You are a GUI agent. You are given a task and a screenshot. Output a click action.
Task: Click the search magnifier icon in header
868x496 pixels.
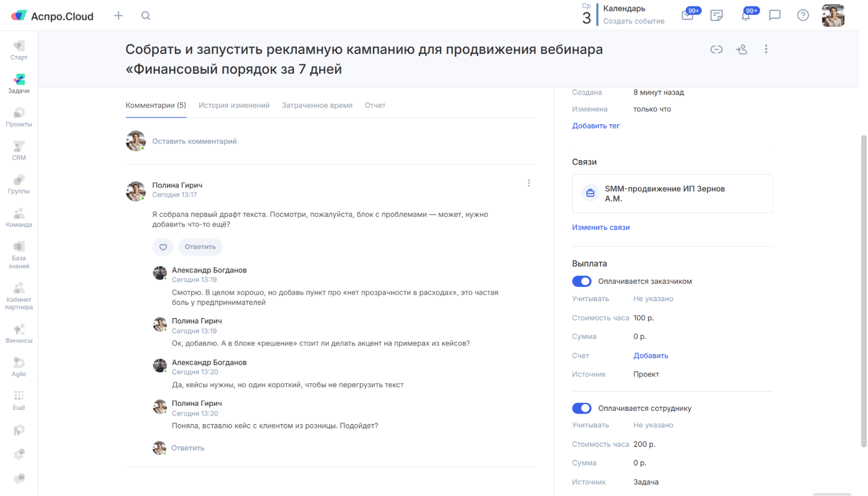point(145,16)
